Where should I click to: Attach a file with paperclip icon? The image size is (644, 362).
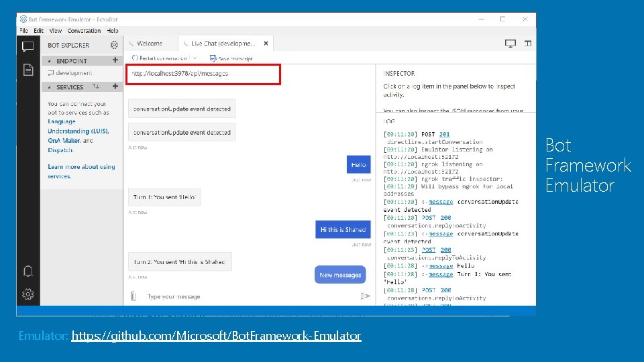point(133,296)
